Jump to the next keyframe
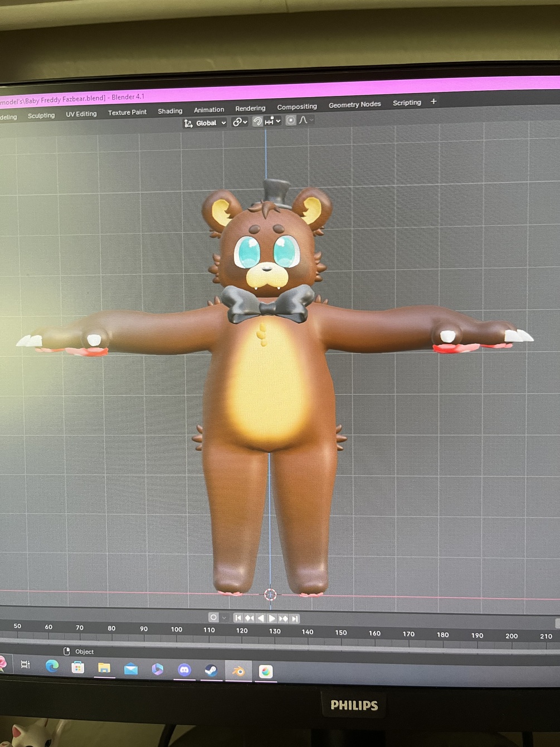This screenshot has height=747, width=560. 284,618
